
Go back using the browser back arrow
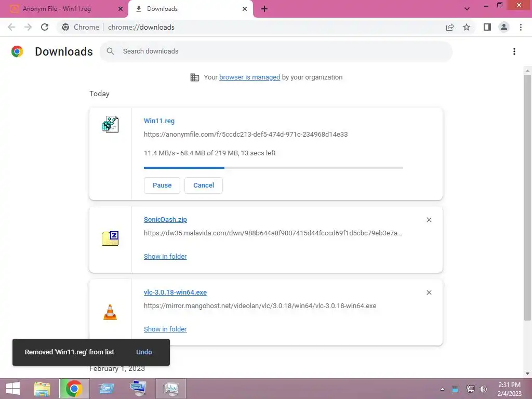[11, 27]
